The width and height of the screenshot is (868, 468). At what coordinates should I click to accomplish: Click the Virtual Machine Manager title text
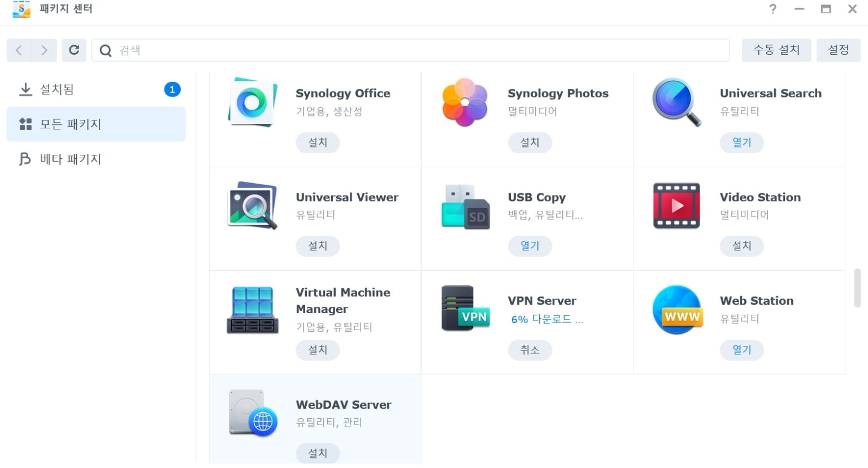[343, 301]
